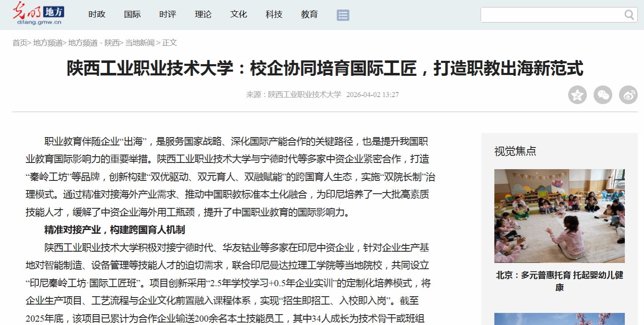
Task: Open 地方频道 - 陕西 breadcrumb link
Action: pos(94,43)
